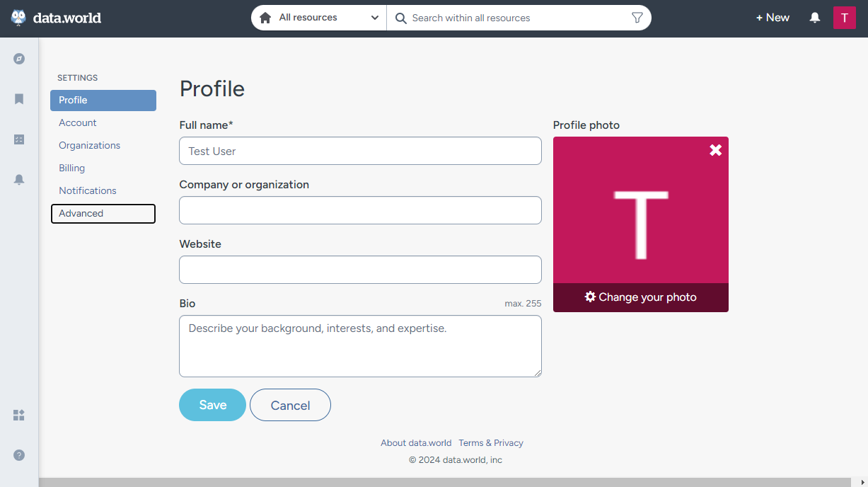Click the data.world owl logo
The image size is (868, 487).
[x=19, y=18]
